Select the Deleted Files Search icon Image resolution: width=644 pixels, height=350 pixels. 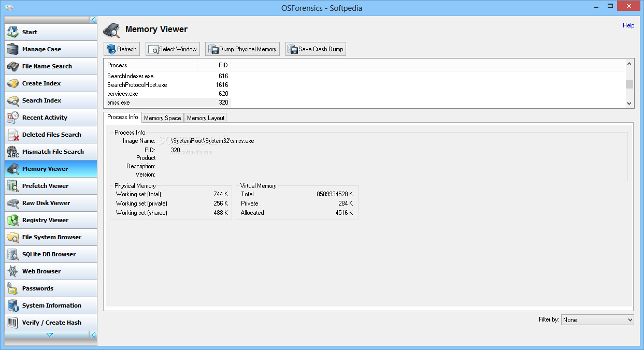tap(13, 135)
